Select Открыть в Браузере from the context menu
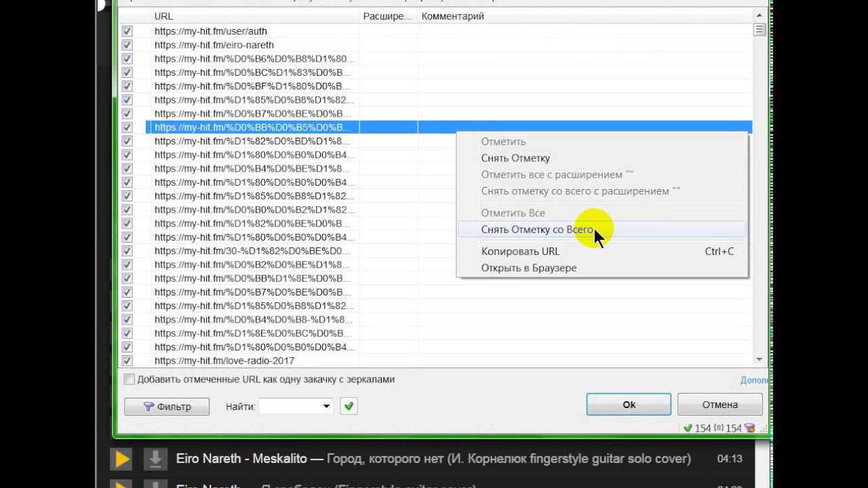 click(602, 268)
